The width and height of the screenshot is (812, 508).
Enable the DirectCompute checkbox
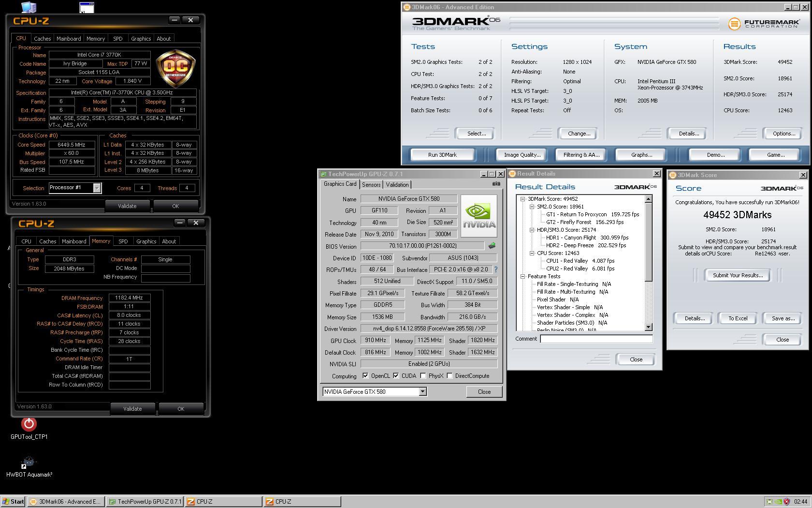coord(449,376)
